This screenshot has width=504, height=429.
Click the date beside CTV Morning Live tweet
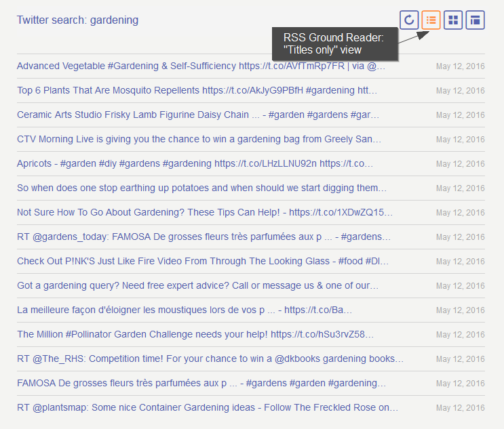pyautogui.click(x=461, y=140)
